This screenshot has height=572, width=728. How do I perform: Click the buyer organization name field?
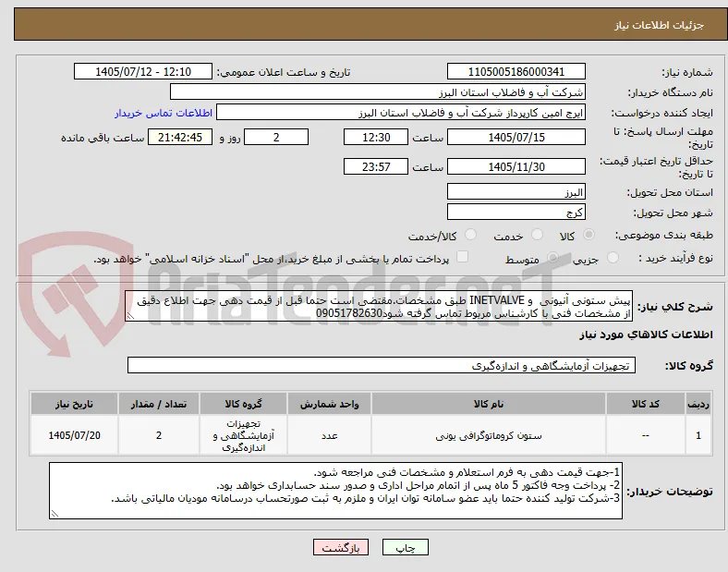tap(378, 91)
